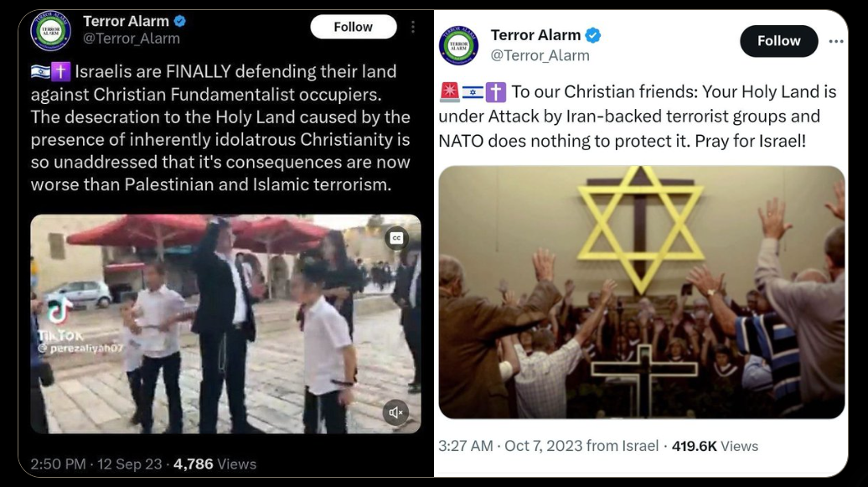This screenshot has width=868, height=487.
Task: Click verified badge in right tweet
Action: (x=593, y=35)
